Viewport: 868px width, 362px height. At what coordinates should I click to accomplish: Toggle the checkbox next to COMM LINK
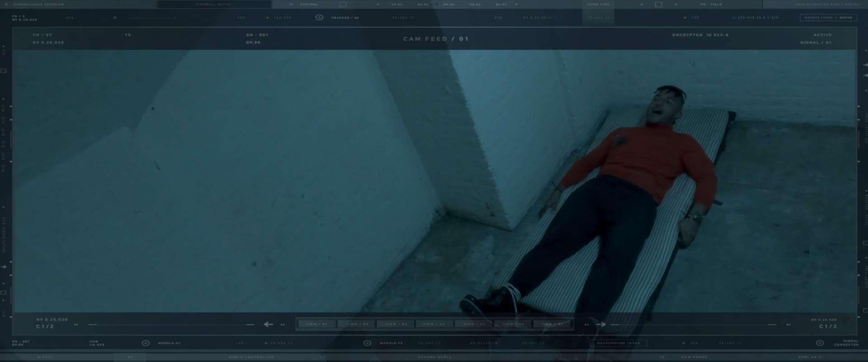pos(659,5)
